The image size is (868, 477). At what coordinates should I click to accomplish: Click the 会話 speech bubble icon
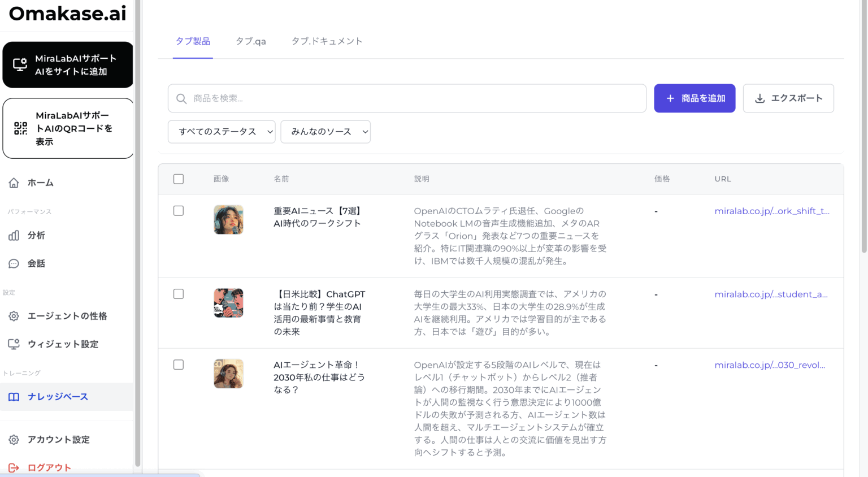[x=14, y=264]
